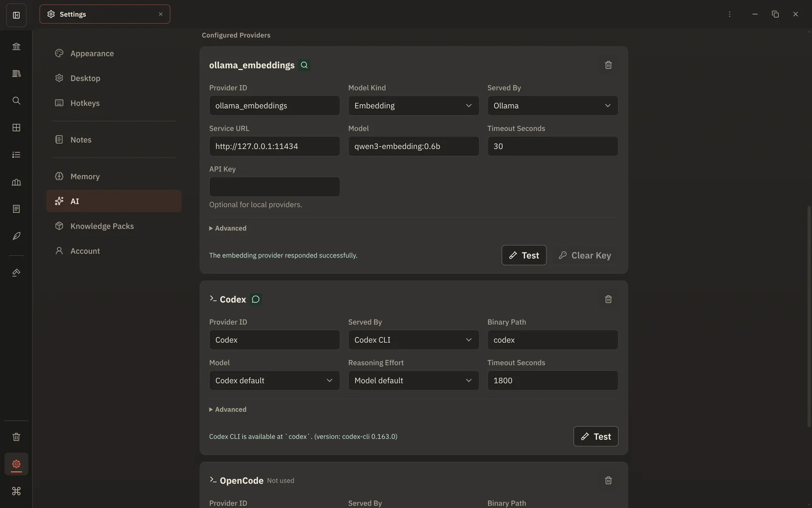Click the Codex Provider ID field
The image size is (812, 508).
pyautogui.click(x=274, y=340)
